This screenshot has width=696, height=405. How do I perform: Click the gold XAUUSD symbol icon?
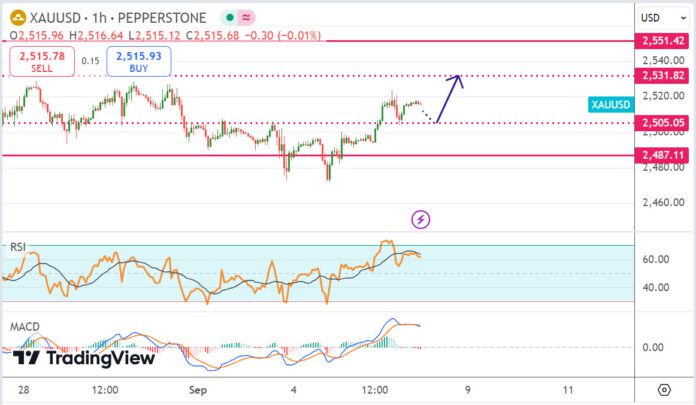[x=18, y=18]
